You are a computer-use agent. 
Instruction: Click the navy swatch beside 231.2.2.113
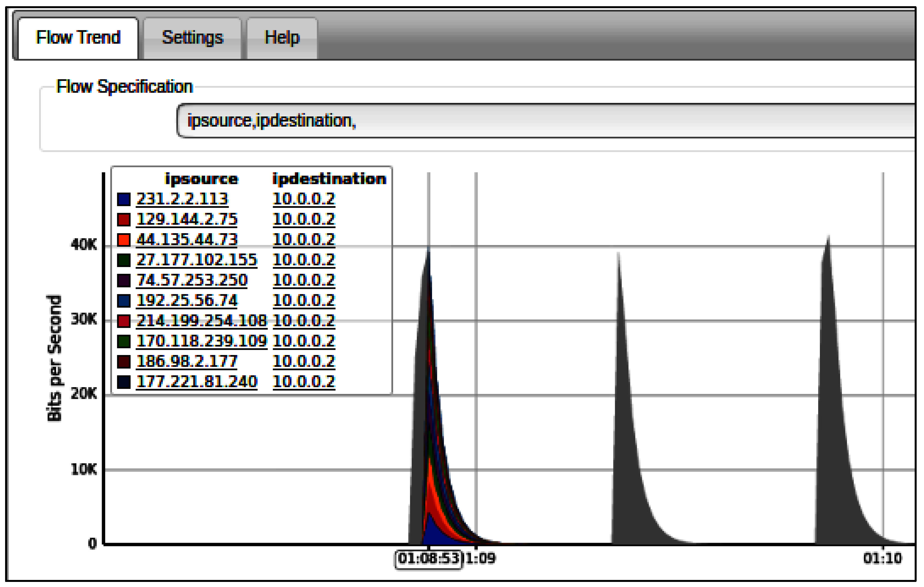(x=124, y=199)
